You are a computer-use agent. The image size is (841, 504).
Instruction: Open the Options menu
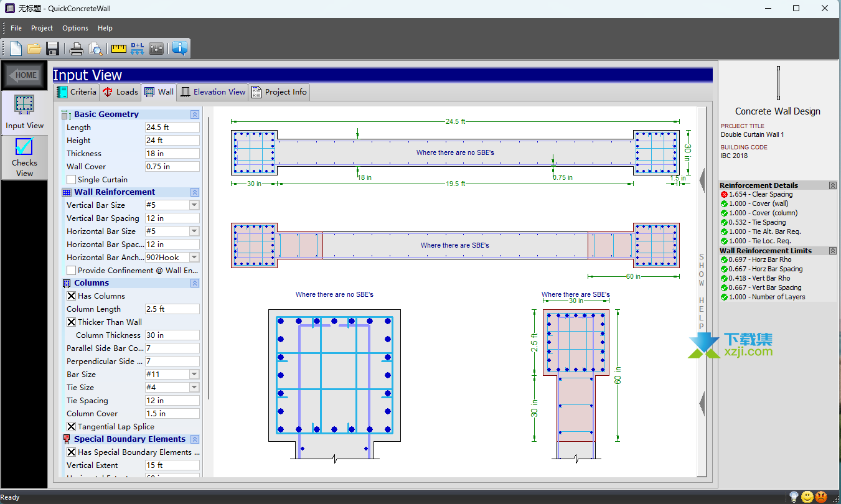point(75,28)
